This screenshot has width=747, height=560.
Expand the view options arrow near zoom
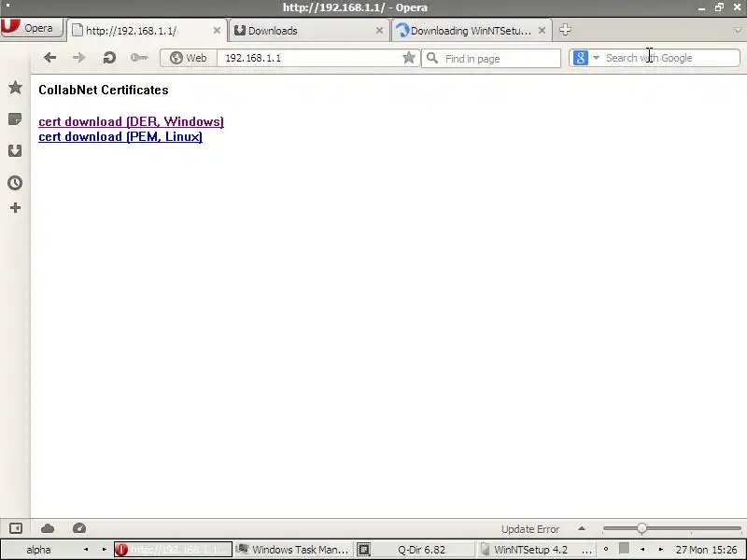581,528
